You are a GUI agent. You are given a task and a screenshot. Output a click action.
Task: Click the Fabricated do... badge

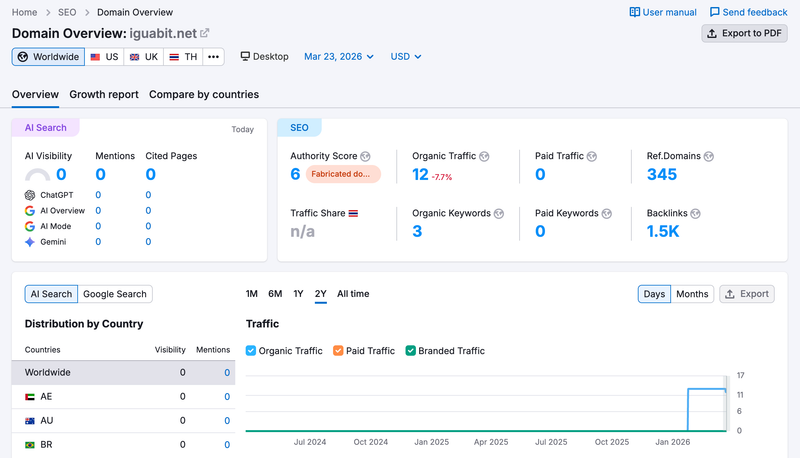coord(343,174)
